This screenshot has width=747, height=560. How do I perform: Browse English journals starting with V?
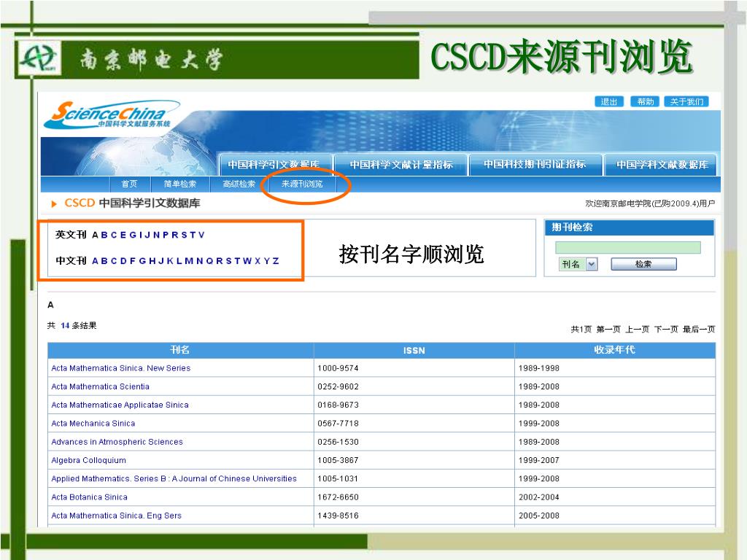pyautogui.click(x=201, y=235)
